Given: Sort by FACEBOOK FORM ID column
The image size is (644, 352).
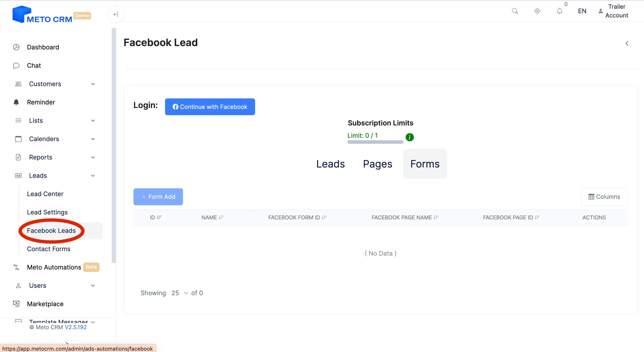Looking at the screenshot, I should click(297, 217).
